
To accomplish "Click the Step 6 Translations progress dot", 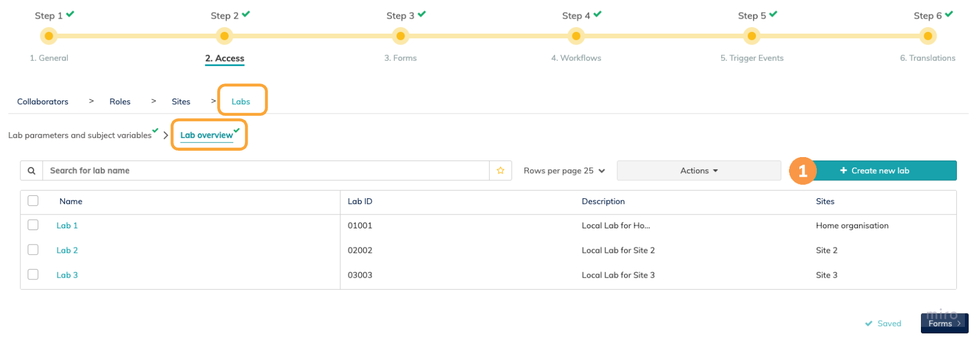I will click(x=928, y=36).
